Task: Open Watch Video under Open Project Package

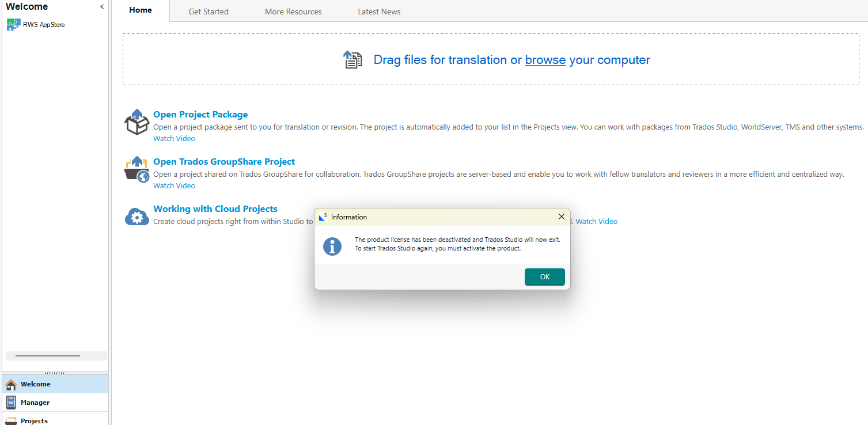Action: (x=174, y=138)
